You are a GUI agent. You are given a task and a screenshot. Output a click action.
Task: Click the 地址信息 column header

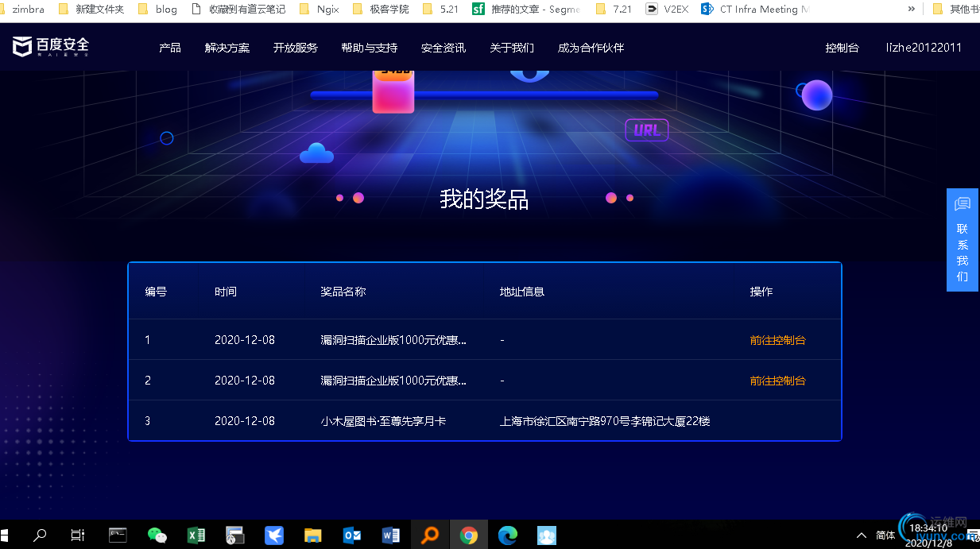point(521,292)
